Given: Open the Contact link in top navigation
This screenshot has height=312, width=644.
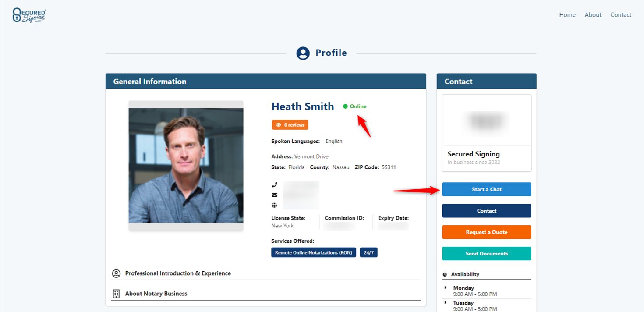Looking at the screenshot, I should (621, 15).
